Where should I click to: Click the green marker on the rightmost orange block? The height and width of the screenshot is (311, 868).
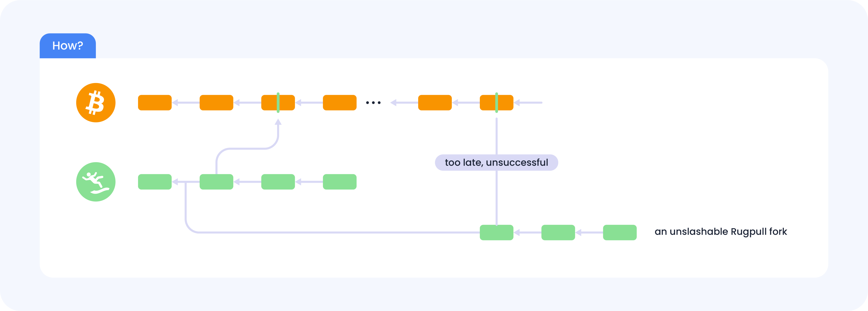tap(496, 103)
